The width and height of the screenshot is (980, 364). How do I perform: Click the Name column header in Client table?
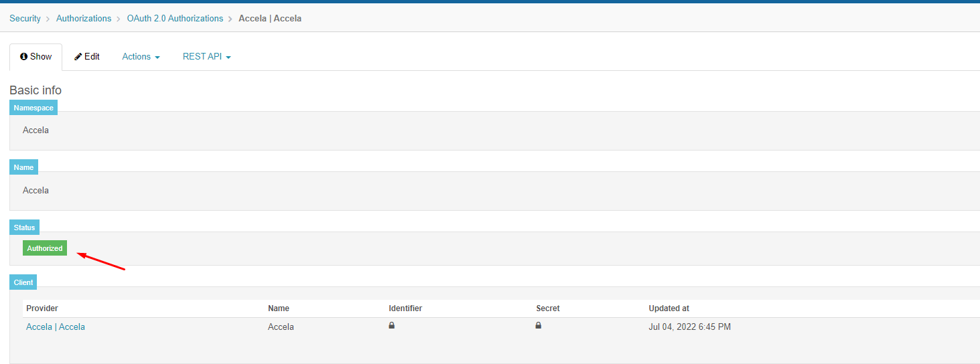click(279, 308)
